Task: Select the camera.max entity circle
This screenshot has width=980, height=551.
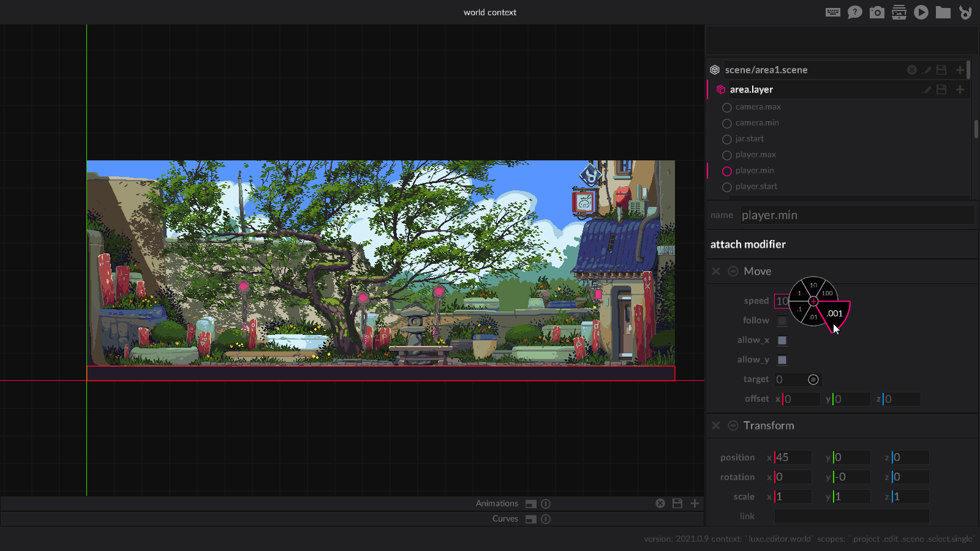Action: (727, 108)
